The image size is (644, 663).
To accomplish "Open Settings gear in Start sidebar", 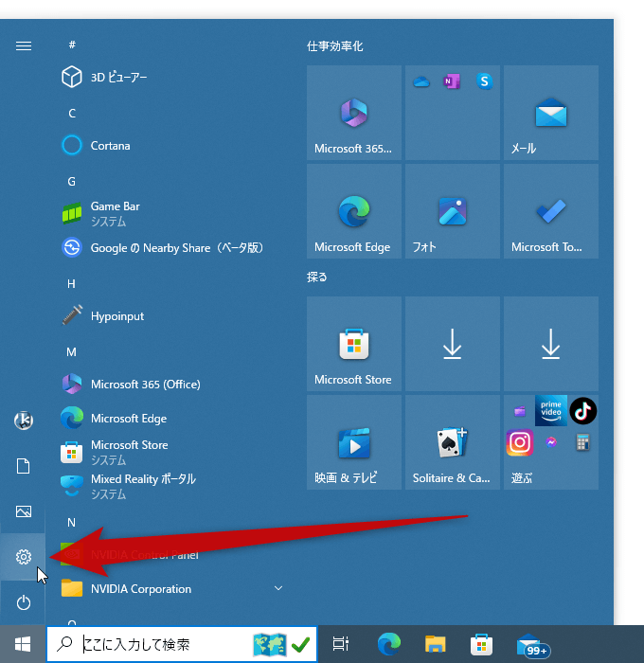I will pyautogui.click(x=24, y=557).
